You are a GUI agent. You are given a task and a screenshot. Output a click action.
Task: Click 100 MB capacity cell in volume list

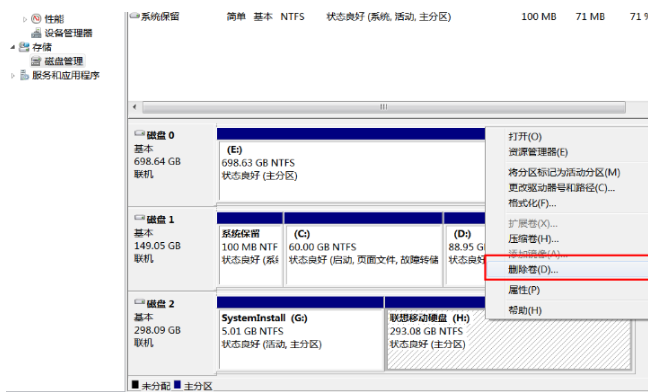[539, 17]
